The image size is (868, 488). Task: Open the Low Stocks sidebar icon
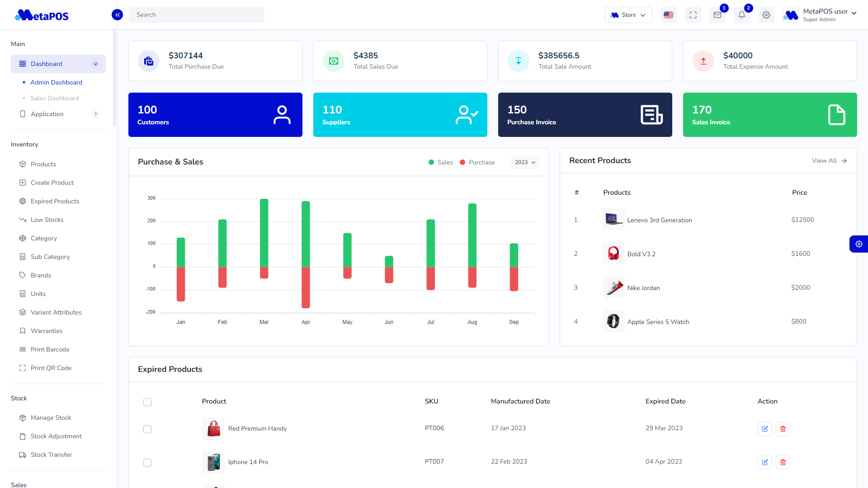point(23,220)
